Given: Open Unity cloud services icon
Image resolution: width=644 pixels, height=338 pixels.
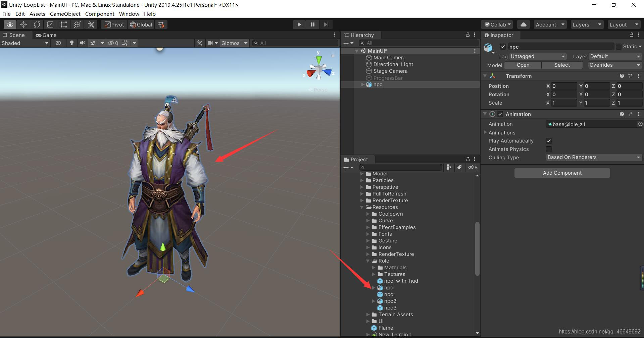Looking at the screenshot, I should click(523, 24).
